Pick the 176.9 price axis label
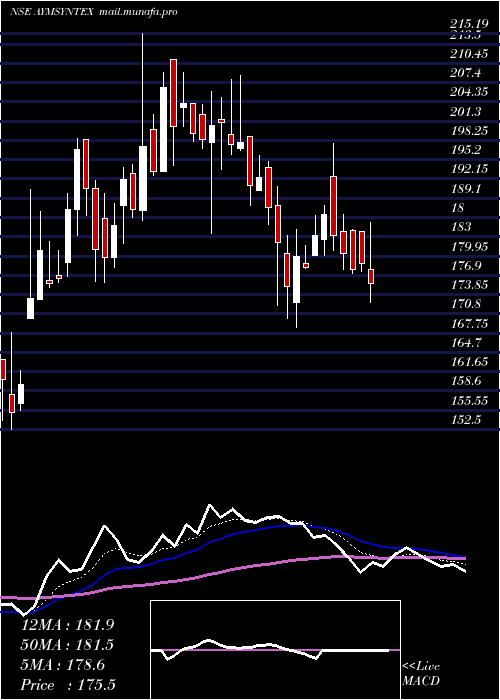 [x=466, y=266]
